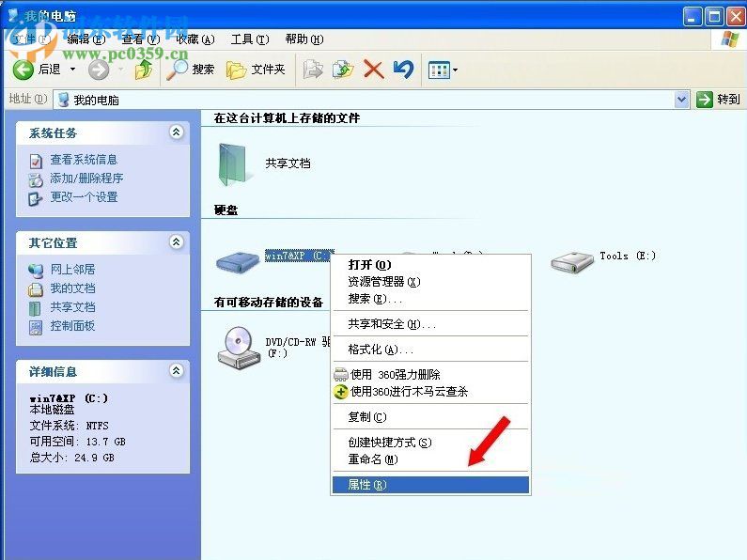Image resolution: width=747 pixels, height=560 pixels.
Task: Open the 网上邻居 link
Action: (73, 270)
